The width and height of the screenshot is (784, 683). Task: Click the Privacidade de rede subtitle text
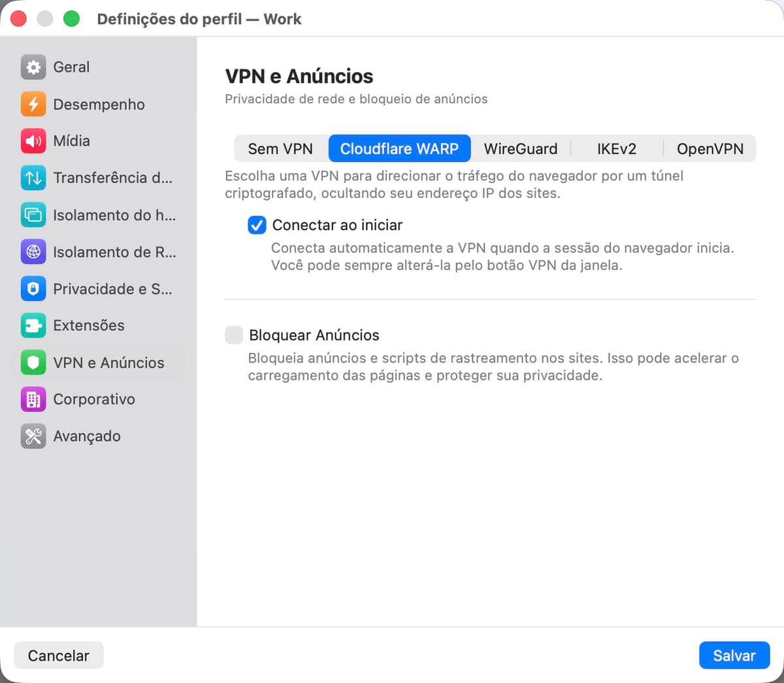pyautogui.click(x=356, y=99)
